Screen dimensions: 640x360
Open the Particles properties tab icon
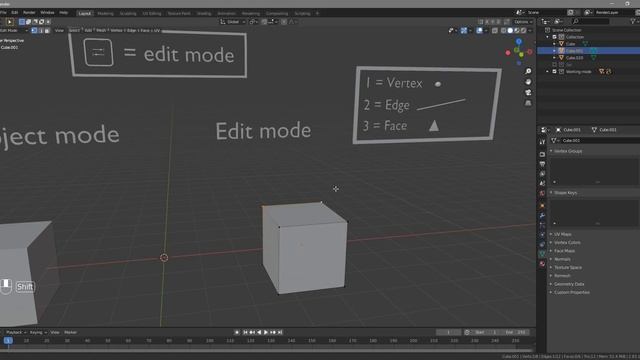pyautogui.click(x=542, y=225)
